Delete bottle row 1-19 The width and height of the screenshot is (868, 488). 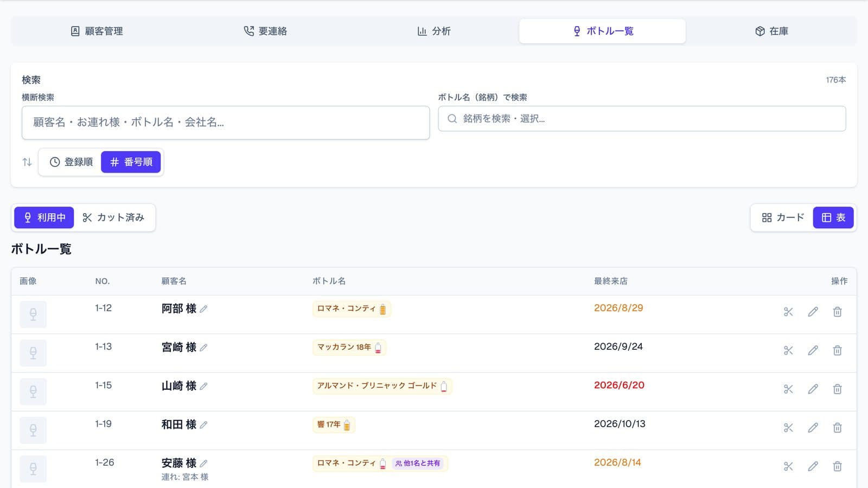click(838, 428)
